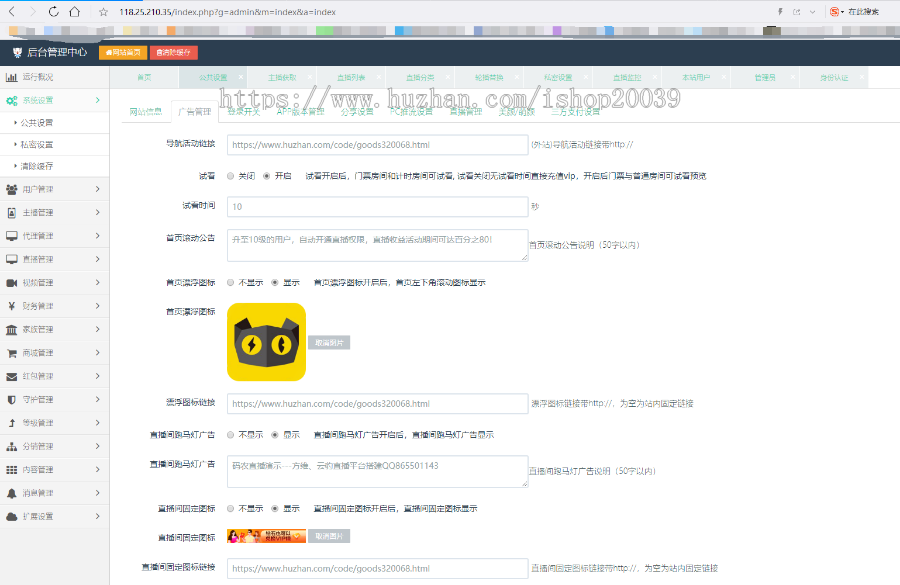
Task: Click the orange 网站首页 button
Action: (123, 52)
